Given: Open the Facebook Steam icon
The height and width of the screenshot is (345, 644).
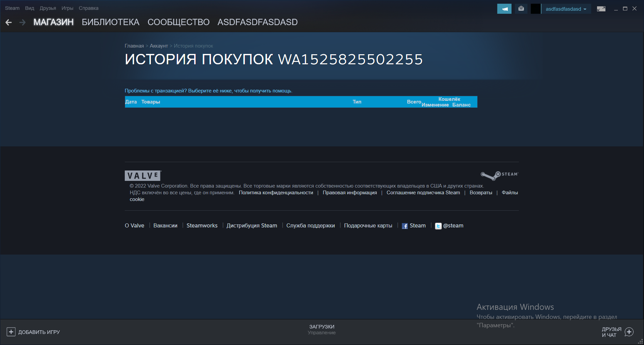Looking at the screenshot, I should 405,226.
